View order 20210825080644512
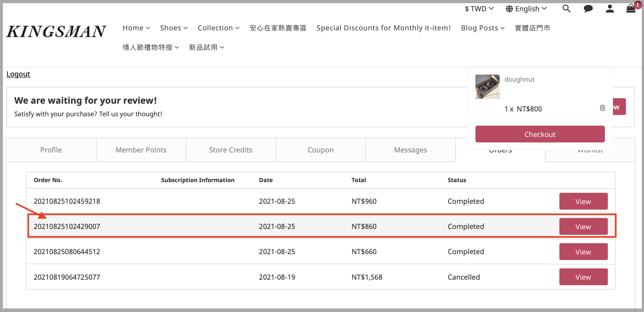 [583, 252]
